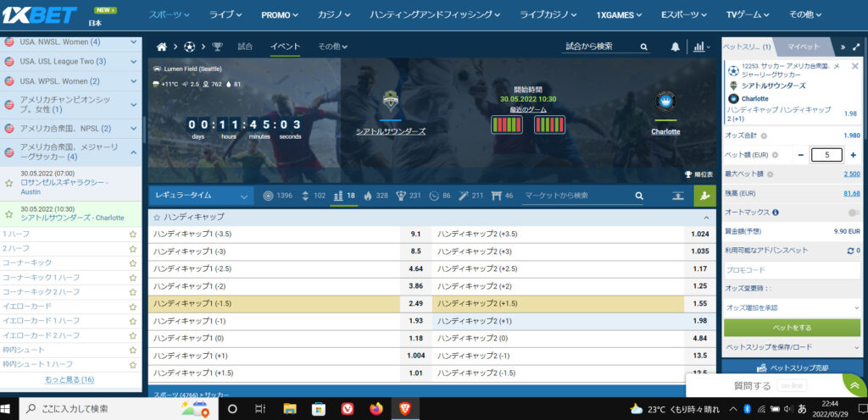Click the green bet constructor icon

tap(704, 196)
